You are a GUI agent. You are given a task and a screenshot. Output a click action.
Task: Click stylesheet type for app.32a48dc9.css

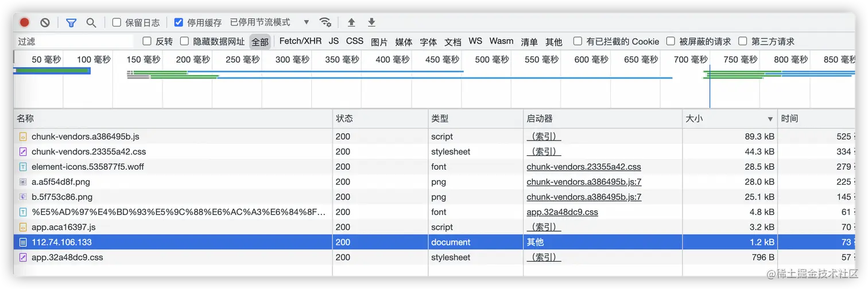[x=451, y=257]
